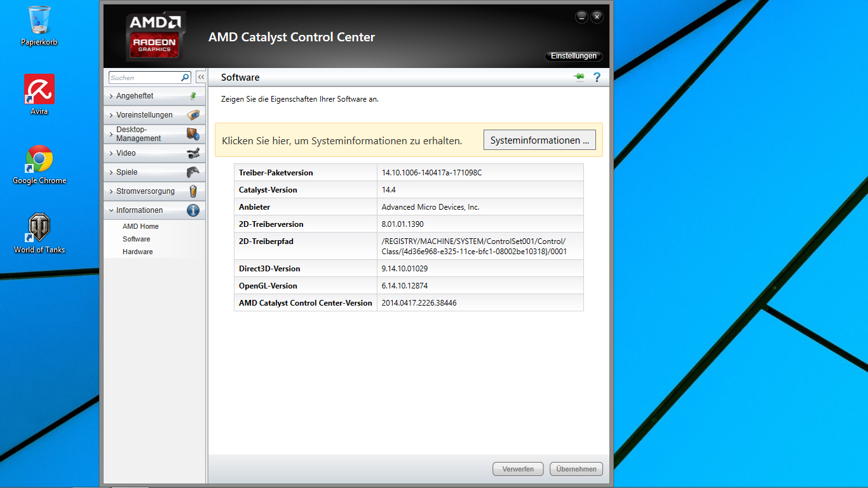Launch World of Tanks shortcut
Screen dimensions: 868x488
pos(39,233)
